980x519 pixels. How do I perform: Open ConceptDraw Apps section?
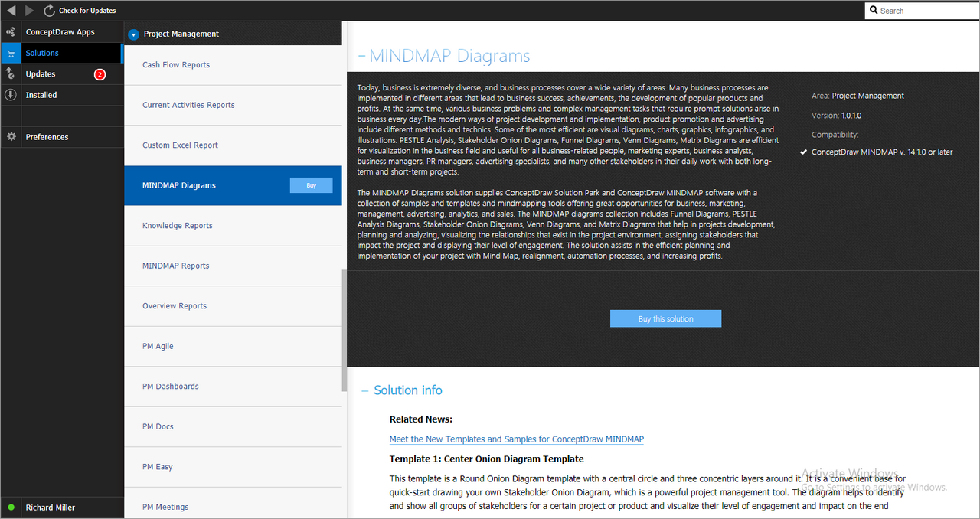tap(60, 32)
